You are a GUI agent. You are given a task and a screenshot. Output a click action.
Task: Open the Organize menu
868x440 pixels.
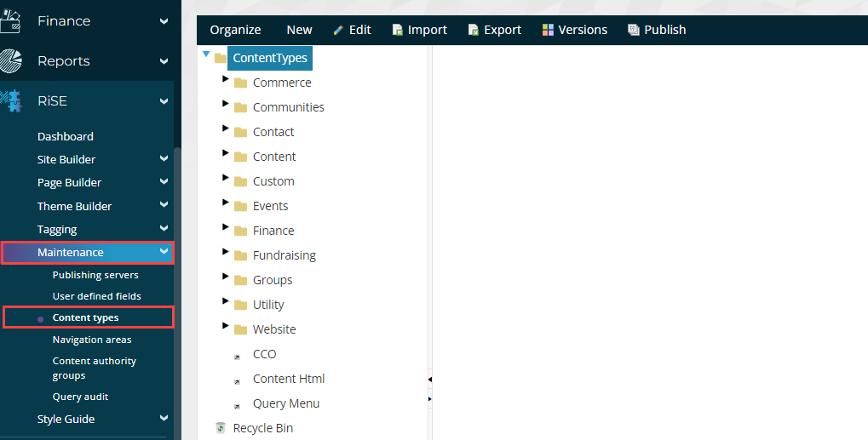(235, 30)
